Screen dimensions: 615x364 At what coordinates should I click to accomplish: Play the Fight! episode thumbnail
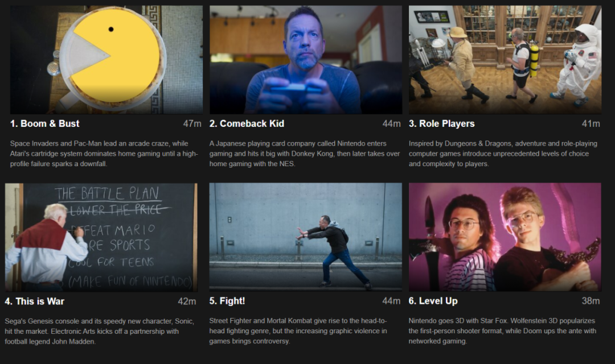click(x=306, y=237)
